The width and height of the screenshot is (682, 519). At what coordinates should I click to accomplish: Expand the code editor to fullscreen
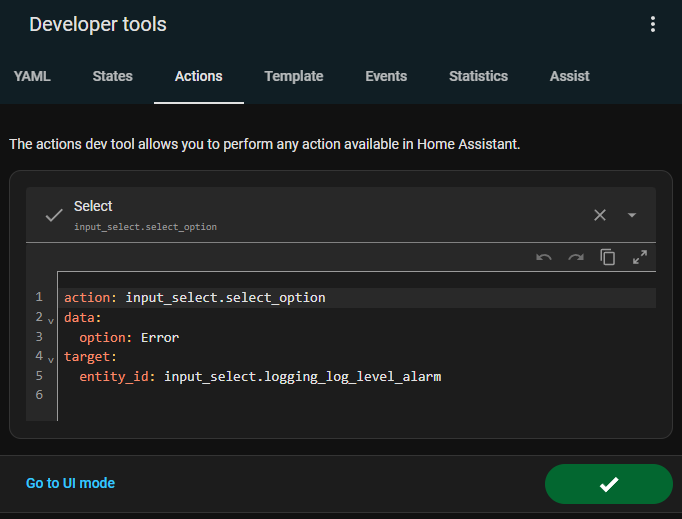click(640, 257)
